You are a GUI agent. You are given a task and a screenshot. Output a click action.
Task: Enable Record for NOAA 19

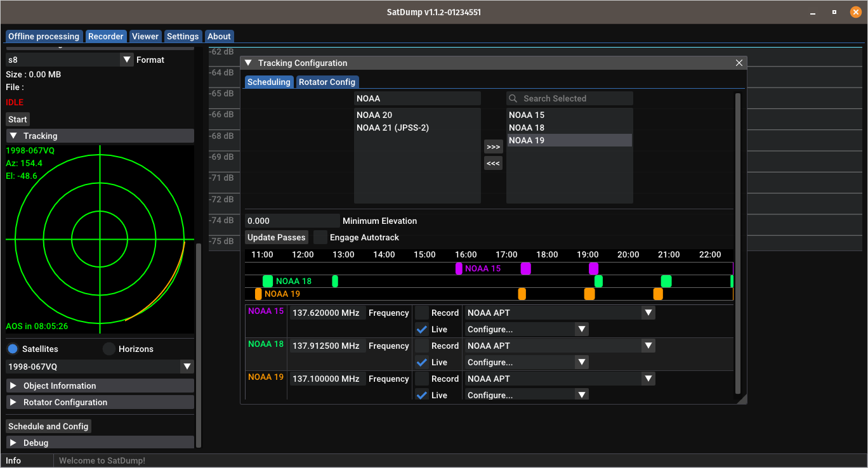[422, 379]
